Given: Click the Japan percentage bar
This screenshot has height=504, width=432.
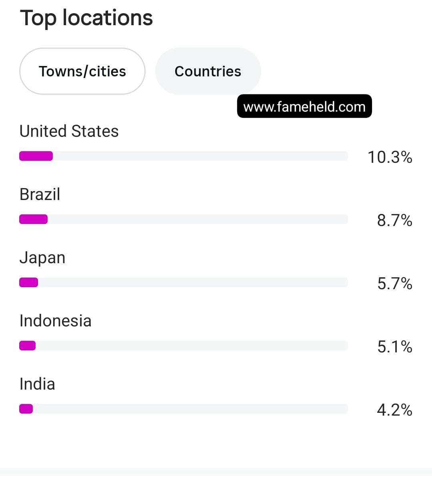Looking at the screenshot, I should (x=184, y=282).
